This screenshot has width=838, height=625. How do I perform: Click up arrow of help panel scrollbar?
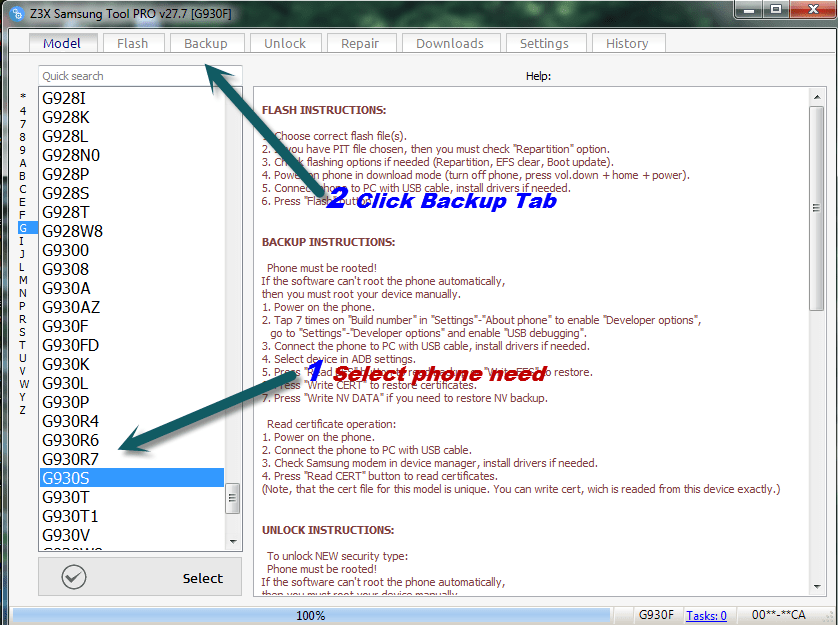tap(817, 97)
